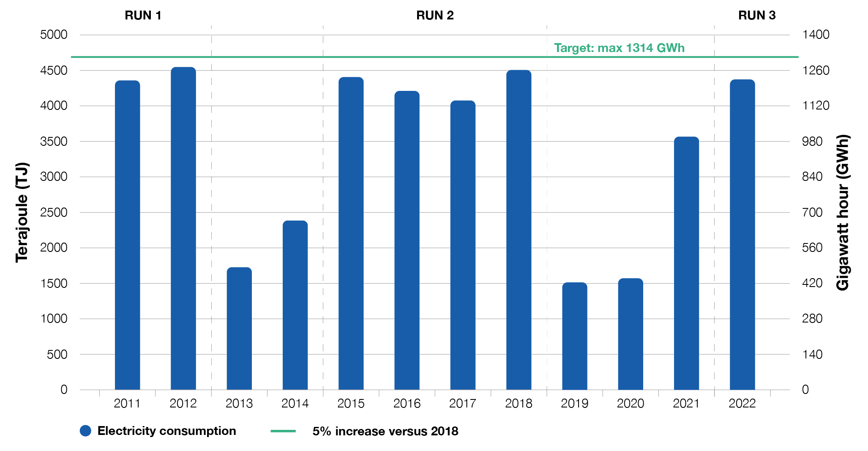Click the "1120" right axis value
The height and width of the screenshot is (451, 868).
[816, 106]
